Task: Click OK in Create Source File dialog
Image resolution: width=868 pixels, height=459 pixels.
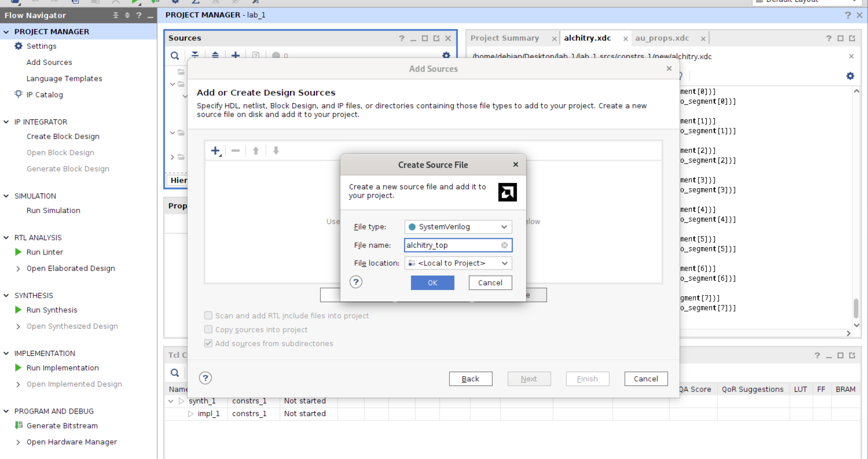Action: click(432, 283)
